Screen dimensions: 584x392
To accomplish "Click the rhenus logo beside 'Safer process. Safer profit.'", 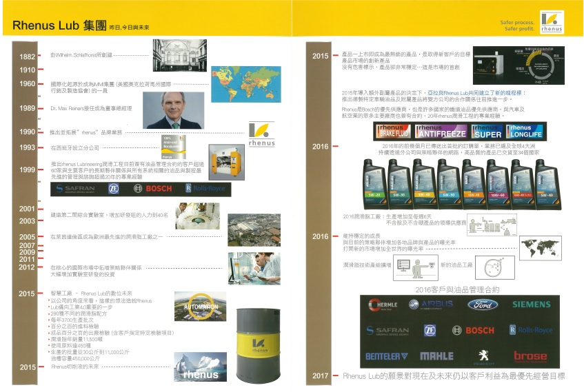I will (552, 22).
